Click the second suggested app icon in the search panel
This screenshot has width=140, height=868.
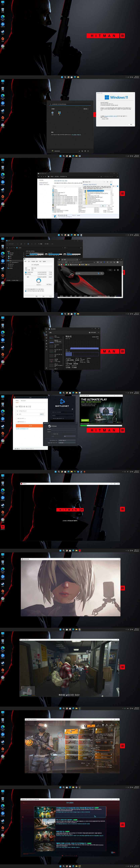[x=59, y=113]
